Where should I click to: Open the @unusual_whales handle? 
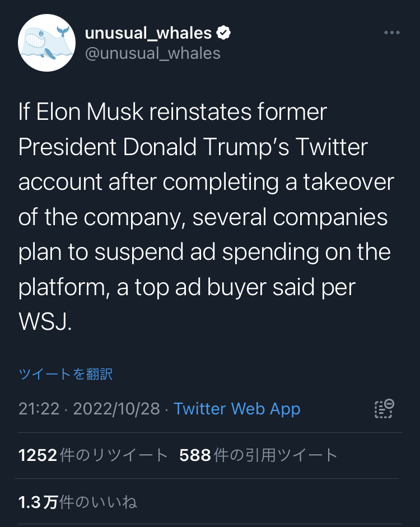(152, 53)
